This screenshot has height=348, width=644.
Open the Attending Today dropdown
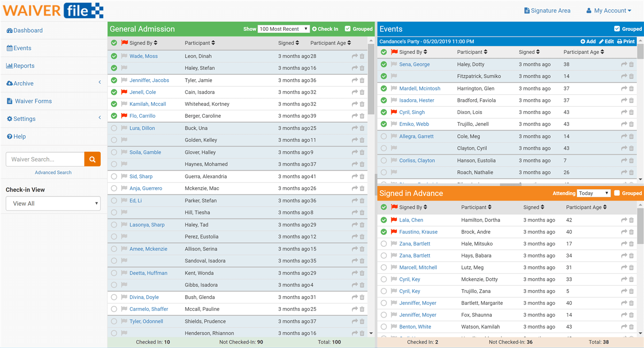point(593,193)
